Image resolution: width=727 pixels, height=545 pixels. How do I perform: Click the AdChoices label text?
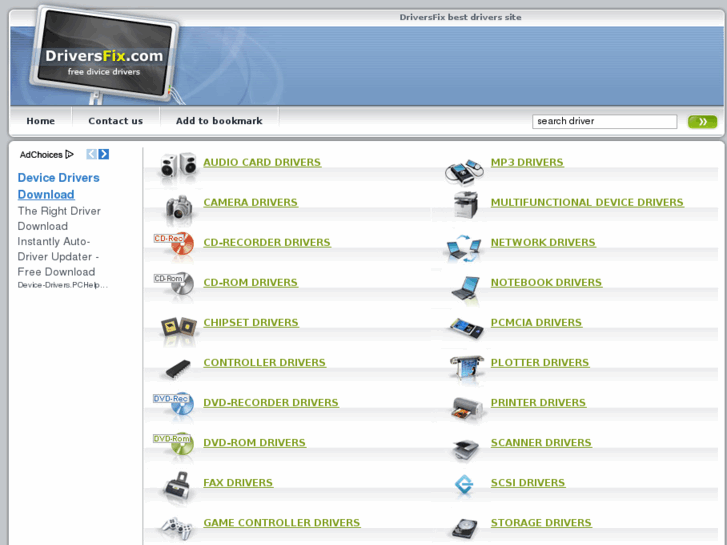(41, 154)
